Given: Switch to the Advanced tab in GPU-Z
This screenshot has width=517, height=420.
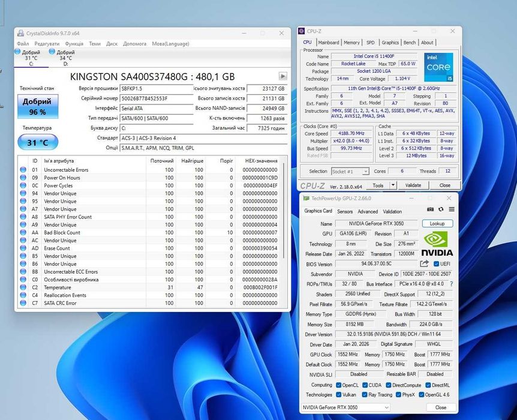Looking at the screenshot, I should coord(368,211).
